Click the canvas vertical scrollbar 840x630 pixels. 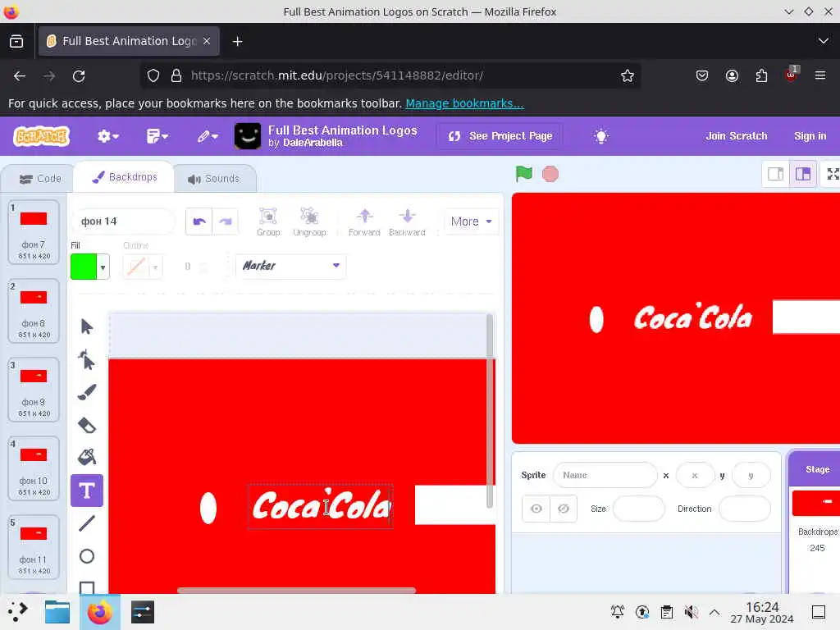(489, 410)
